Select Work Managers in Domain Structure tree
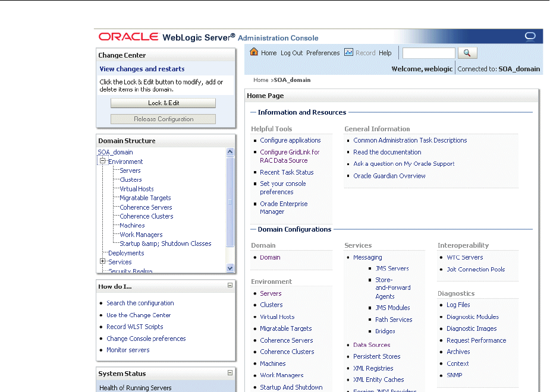Viewport: 550px width, 392px height. pos(141,235)
